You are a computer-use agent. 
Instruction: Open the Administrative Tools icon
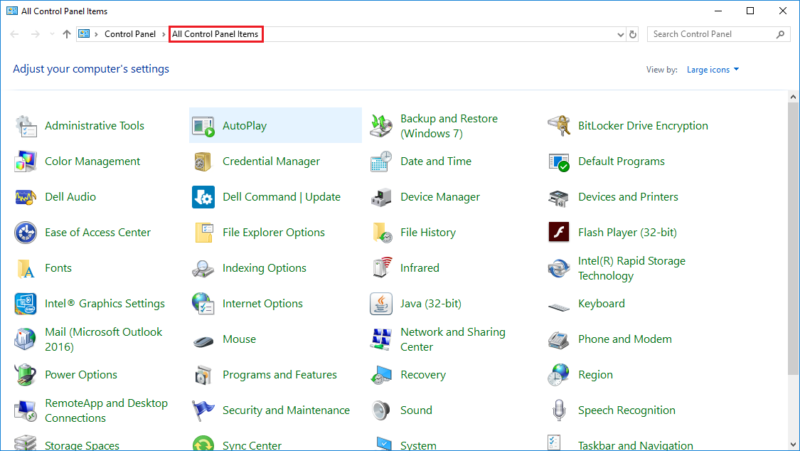(26, 126)
